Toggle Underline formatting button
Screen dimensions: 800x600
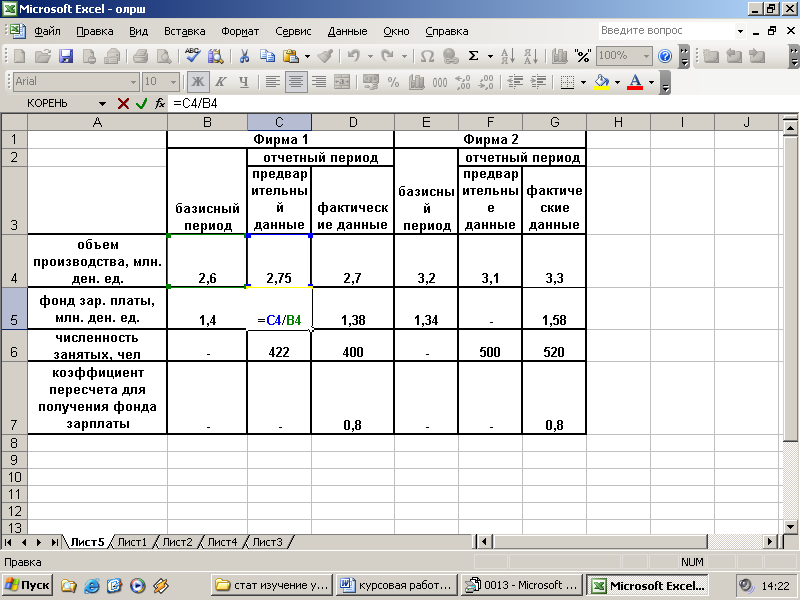244,82
